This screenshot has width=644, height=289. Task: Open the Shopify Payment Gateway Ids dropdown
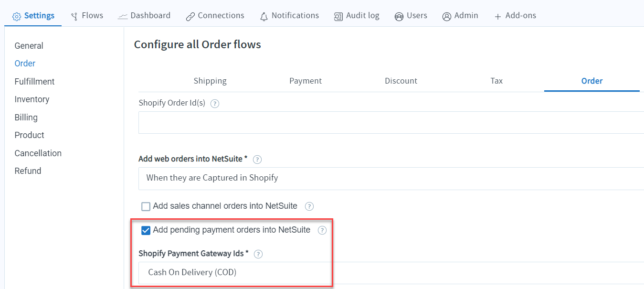tap(391, 273)
